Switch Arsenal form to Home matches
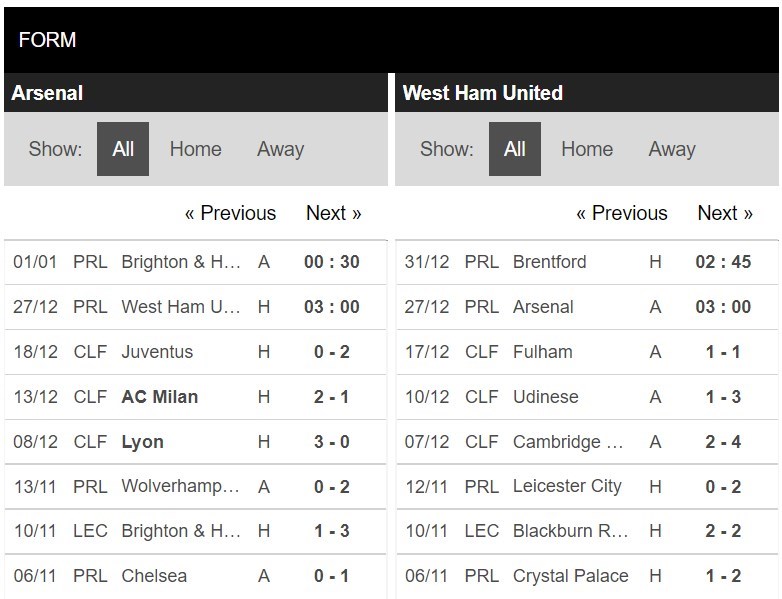This screenshot has width=782, height=599. (x=195, y=149)
